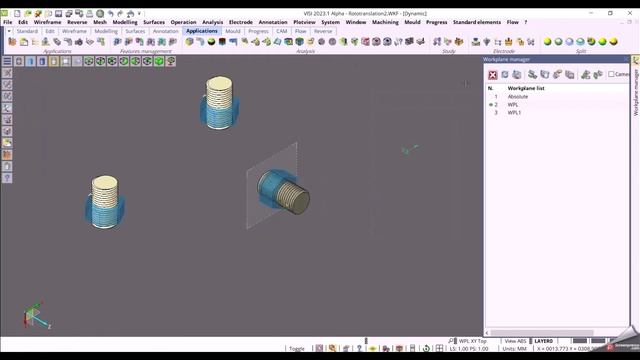Click the first icon in Study group
Viewport: 640px width, 360px height.
pos(437,42)
